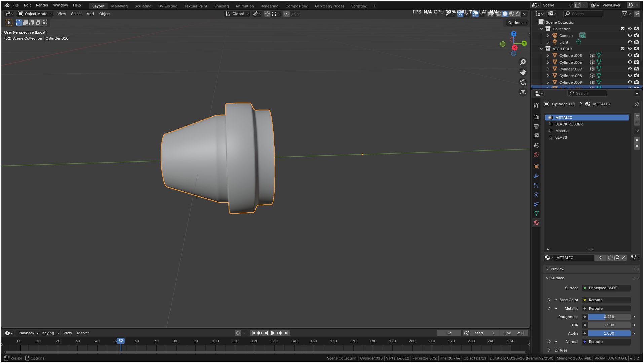Uncheck the hIGH POLY exclude checkbox
644x363 pixels.
[622, 49]
